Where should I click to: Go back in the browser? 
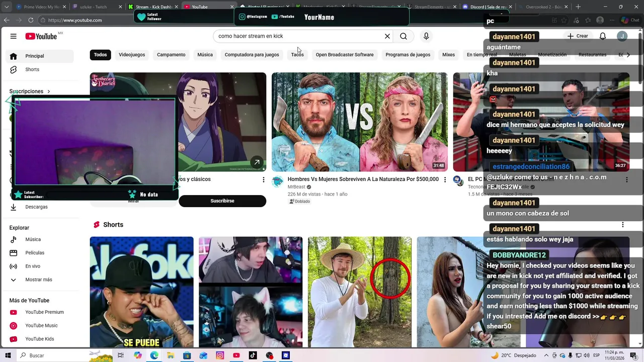[x=7, y=20]
